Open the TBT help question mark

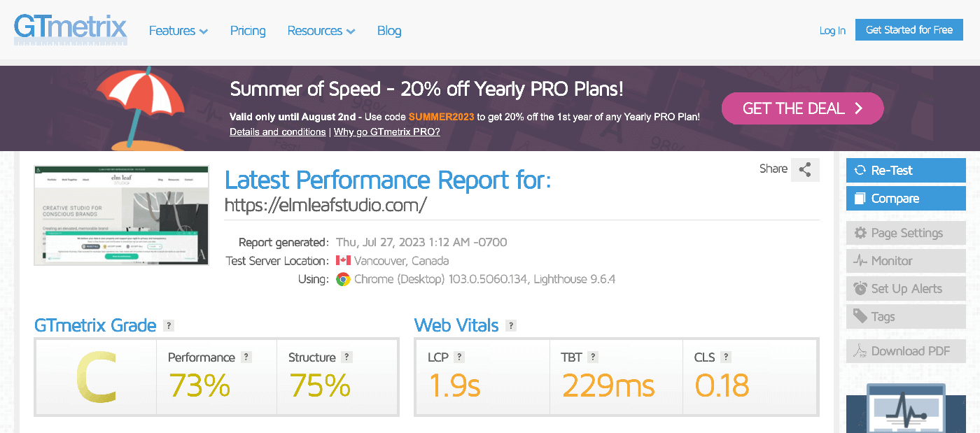(593, 357)
